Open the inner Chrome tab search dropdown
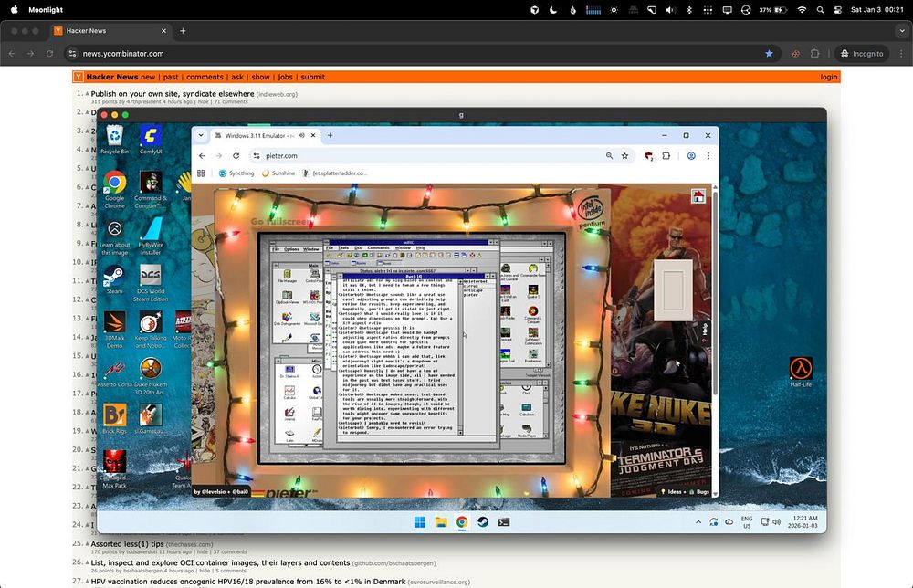913x588 pixels. point(201,136)
